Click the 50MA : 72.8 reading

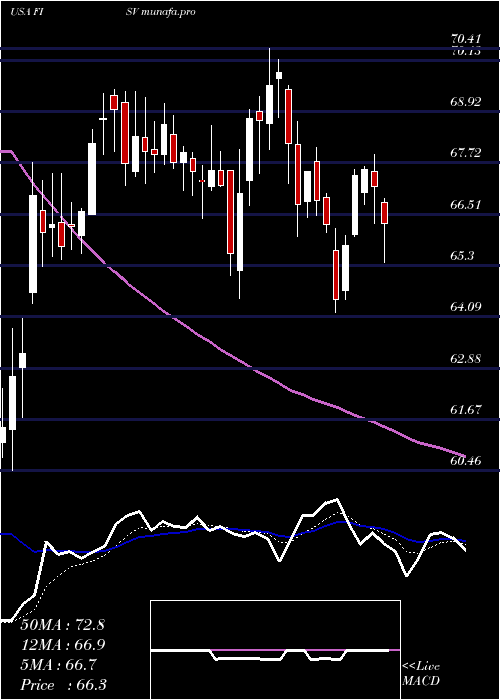point(62,625)
